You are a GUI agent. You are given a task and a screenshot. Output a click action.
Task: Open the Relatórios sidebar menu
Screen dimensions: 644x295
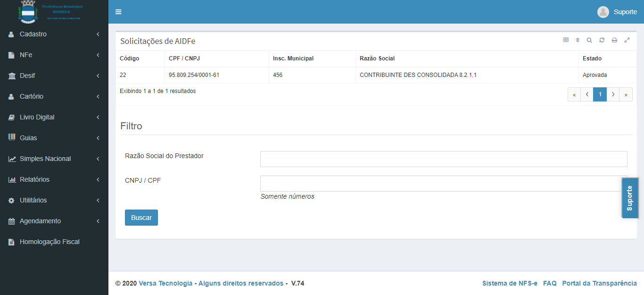[x=54, y=179]
